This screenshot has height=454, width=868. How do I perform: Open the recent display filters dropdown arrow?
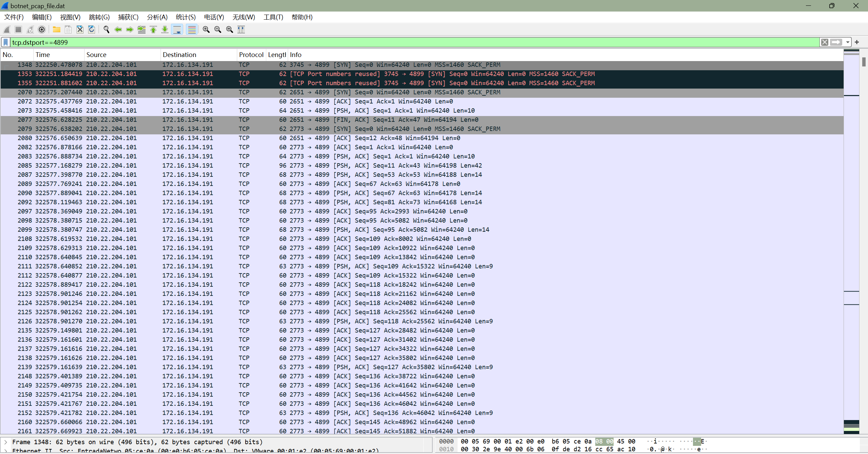point(848,42)
